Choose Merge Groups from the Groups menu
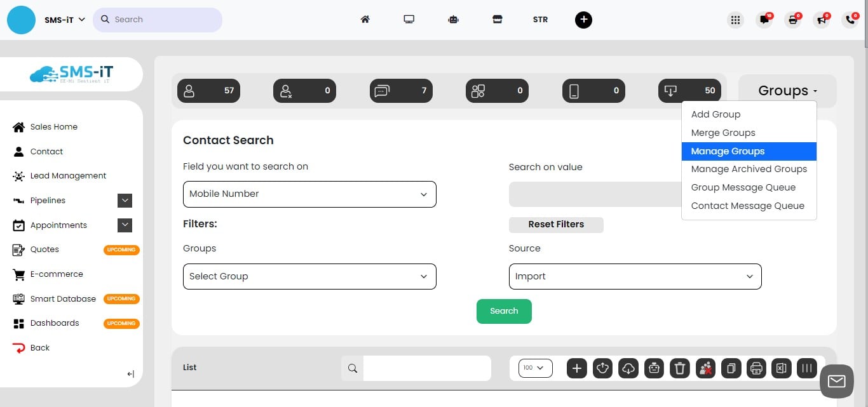Screen dimensions: 868x407 pos(723,133)
